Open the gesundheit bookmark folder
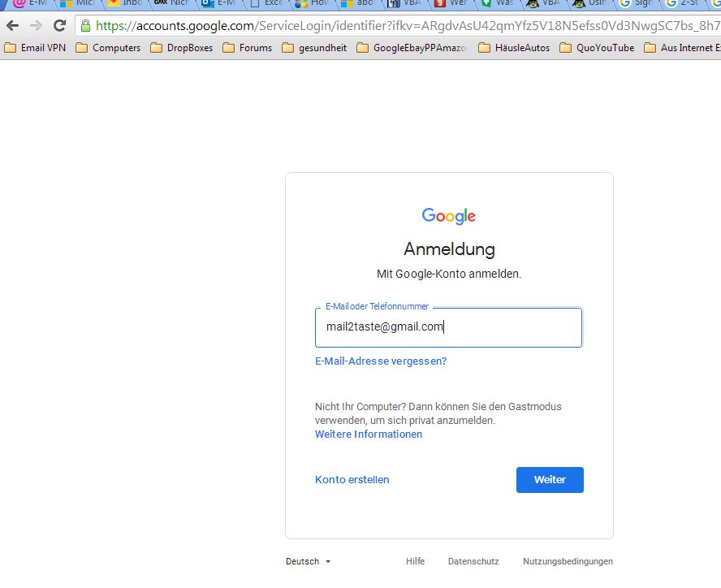Screen dimensions: 721x588 [314, 48]
